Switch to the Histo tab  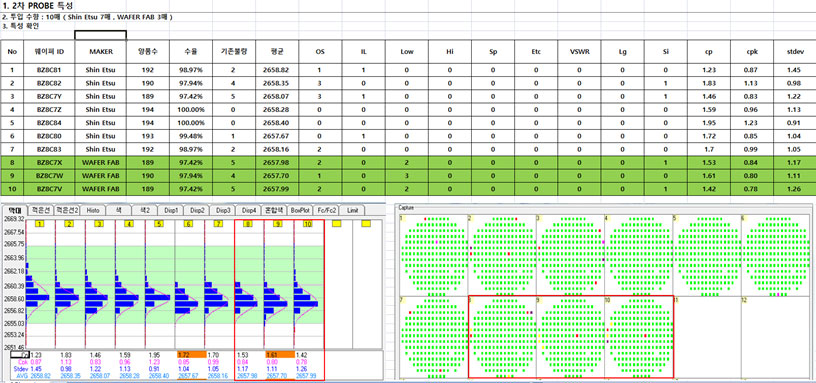(93, 210)
